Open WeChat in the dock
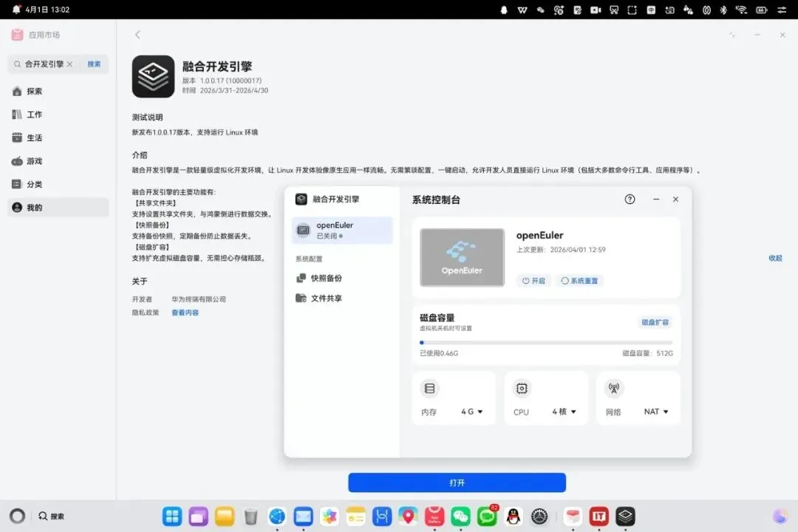This screenshot has height=532, width=798. click(x=460, y=516)
